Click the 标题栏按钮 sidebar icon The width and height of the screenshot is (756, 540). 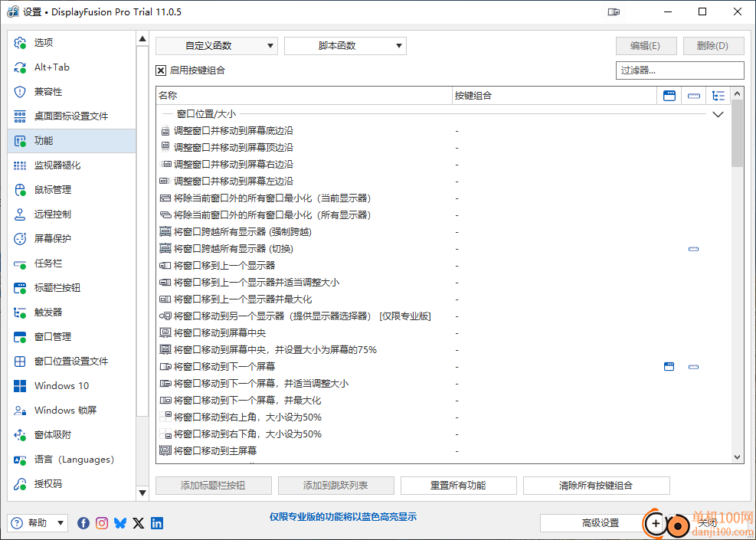(20, 288)
